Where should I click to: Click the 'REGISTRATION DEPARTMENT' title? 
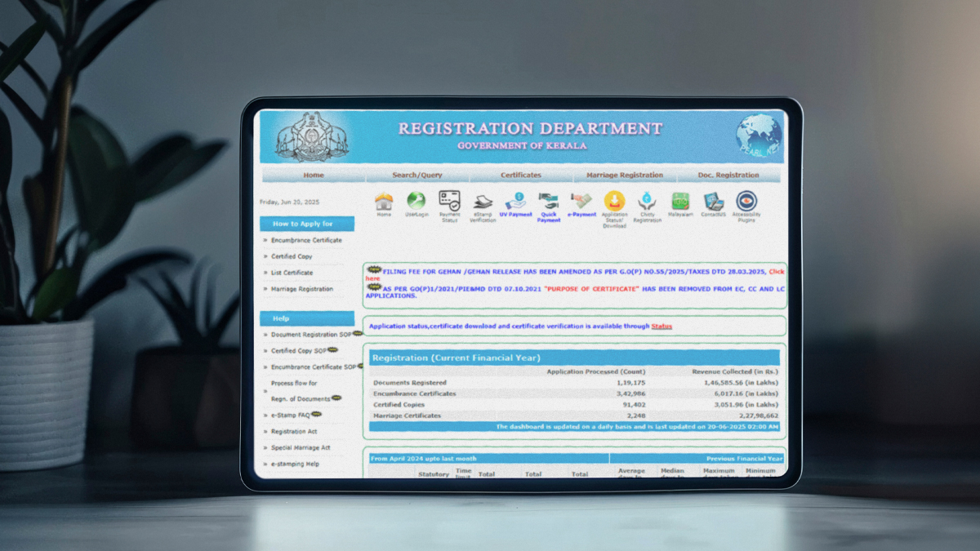[530, 129]
